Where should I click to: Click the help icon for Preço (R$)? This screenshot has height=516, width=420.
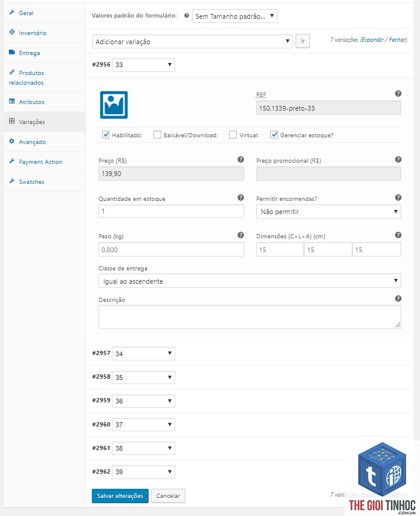pos(241,159)
